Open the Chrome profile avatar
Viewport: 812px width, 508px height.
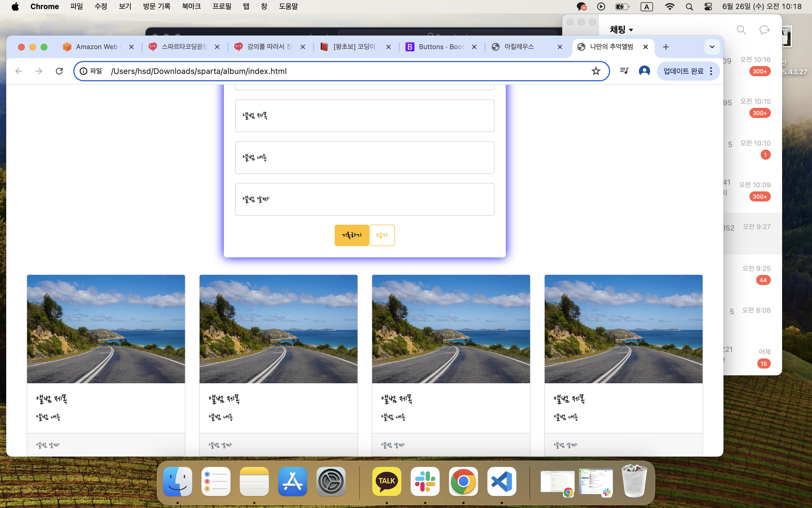(644, 71)
